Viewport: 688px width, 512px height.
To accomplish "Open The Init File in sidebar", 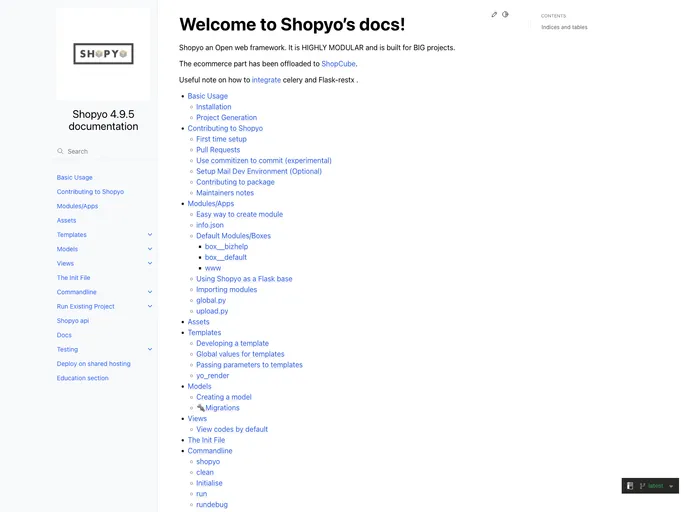I will pos(73,278).
